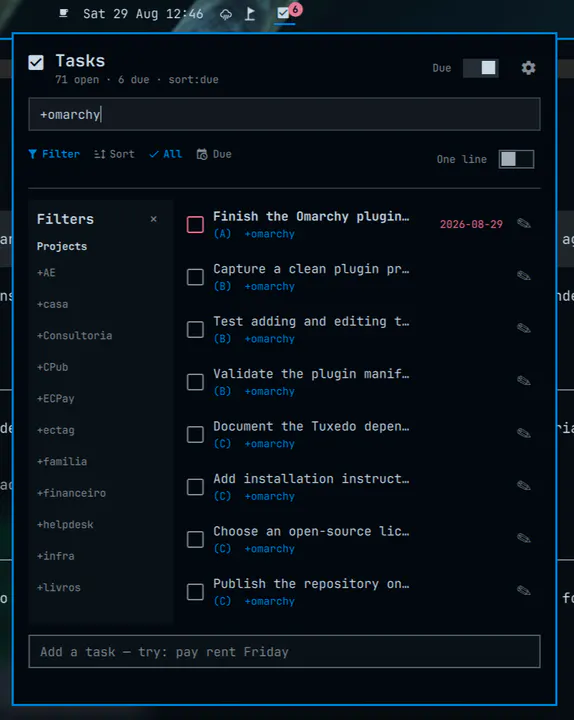Enable the One line toggle
Viewport: 574px width, 720px height.
coord(516,159)
